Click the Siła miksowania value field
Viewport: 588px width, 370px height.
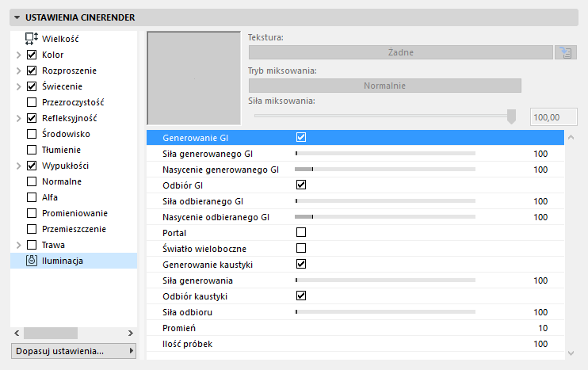coord(553,116)
